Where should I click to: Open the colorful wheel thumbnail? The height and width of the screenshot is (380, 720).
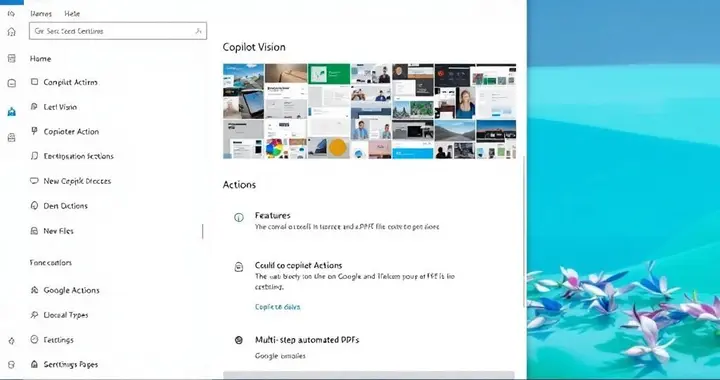tap(275, 148)
